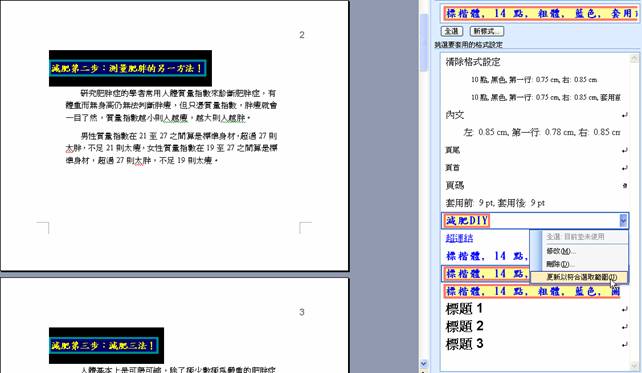The height and width of the screenshot is (373, 642).
Task: Click the paragraph mark icon beside 標題 1
Action: [x=624, y=310]
